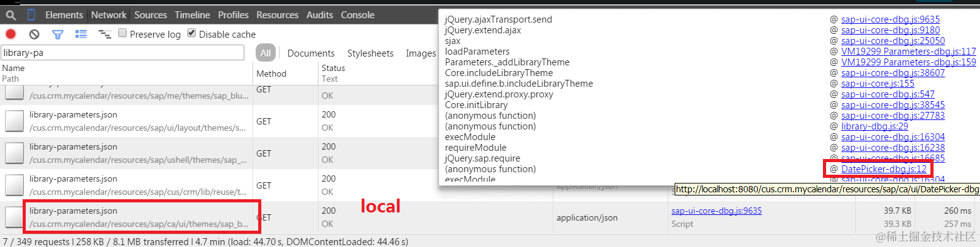Click requireModule stack frame text

tap(475, 148)
